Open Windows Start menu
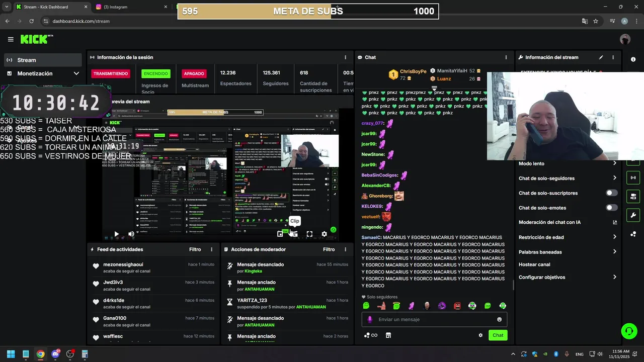The width and height of the screenshot is (644, 362). click(11, 354)
